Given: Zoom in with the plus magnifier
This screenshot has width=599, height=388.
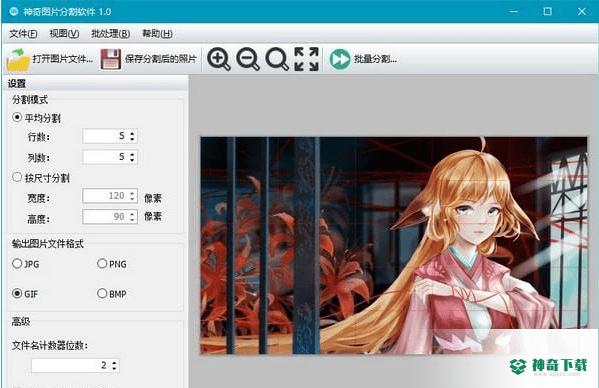Looking at the screenshot, I should [219, 59].
